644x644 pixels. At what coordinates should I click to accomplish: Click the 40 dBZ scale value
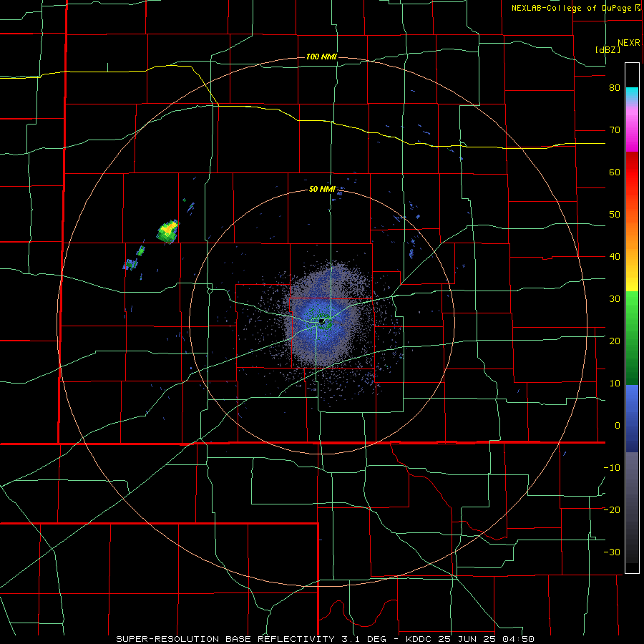click(x=615, y=257)
